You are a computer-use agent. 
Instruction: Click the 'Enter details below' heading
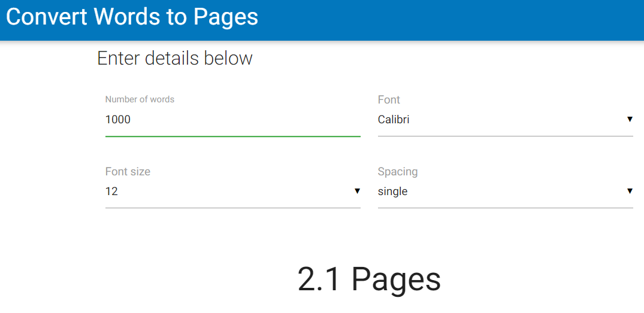click(x=174, y=58)
